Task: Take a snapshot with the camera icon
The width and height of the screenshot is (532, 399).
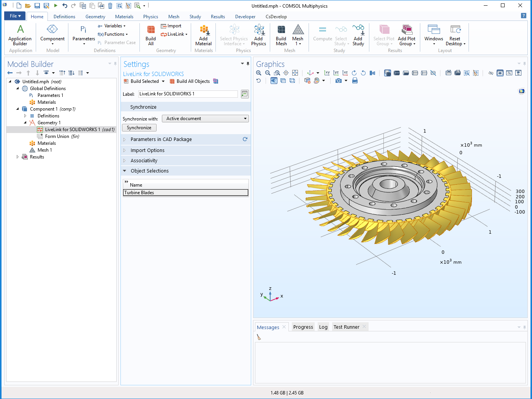Action: (338, 81)
